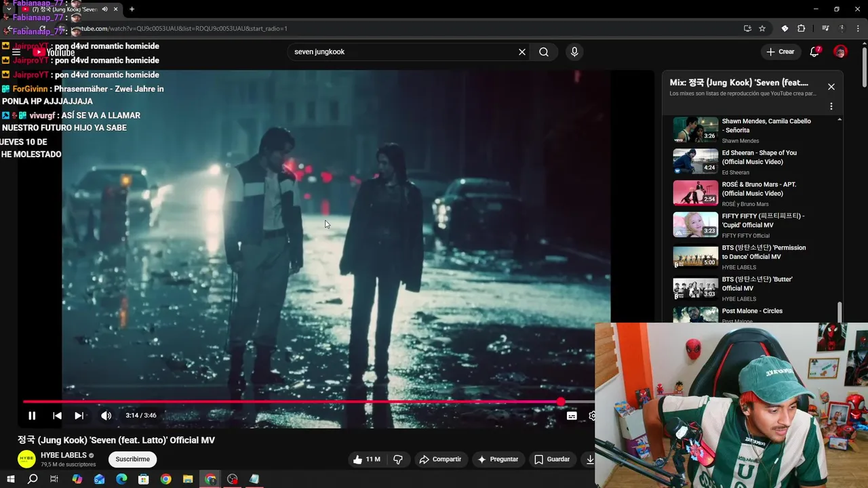Open a new browser tab
Image resolution: width=868 pixels, height=488 pixels.
132,9
